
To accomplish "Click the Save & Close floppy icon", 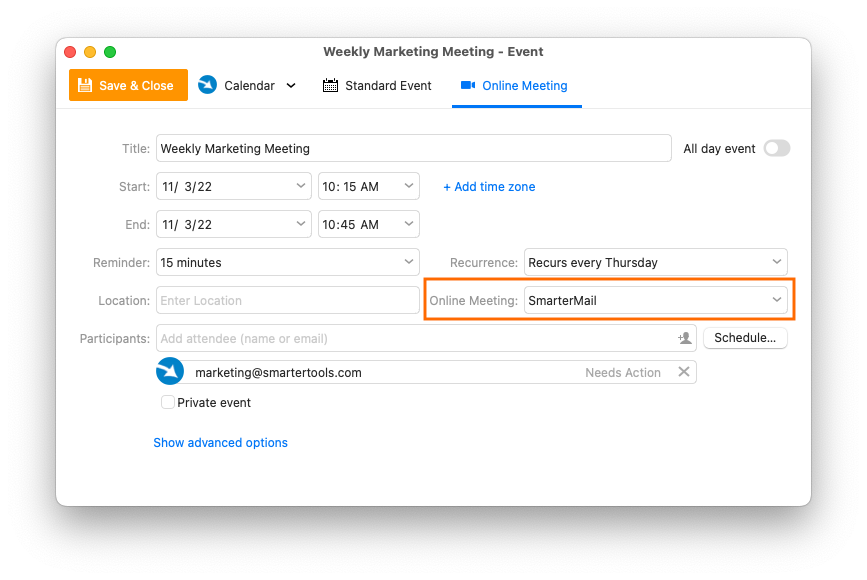I will pyautogui.click(x=85, y=85).
